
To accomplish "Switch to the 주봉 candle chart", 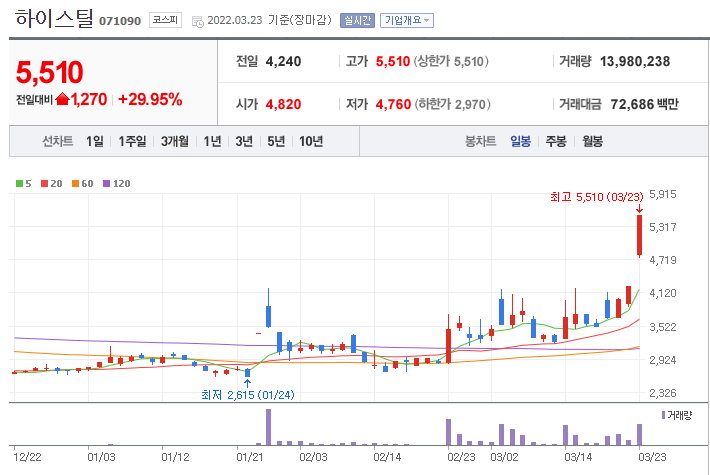I will (x=556, y=141).
